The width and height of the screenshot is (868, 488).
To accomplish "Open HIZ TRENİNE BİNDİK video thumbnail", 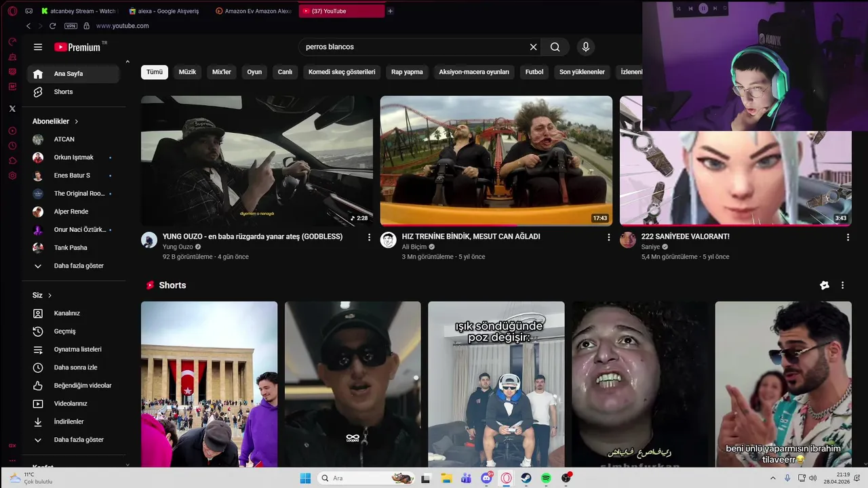I will (496, 161).
